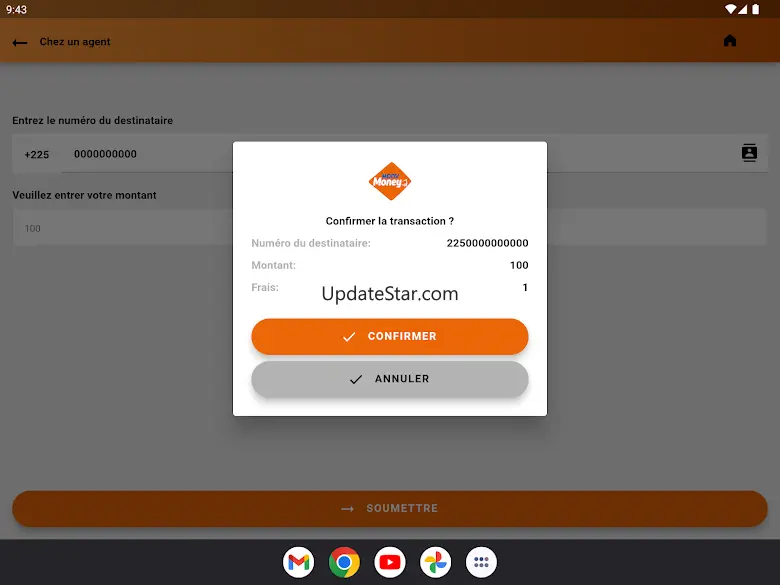Select the recipient number input field
The width and height of the screenshot is (780, 585).
(415, 154)
